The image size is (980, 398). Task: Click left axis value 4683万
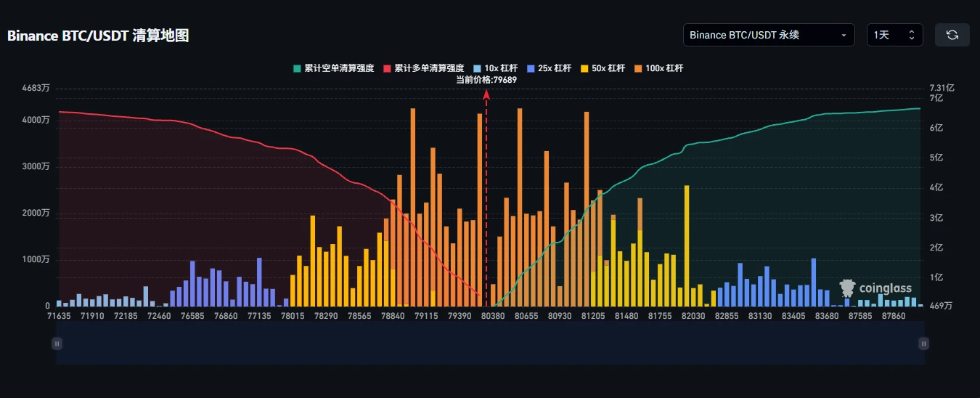point(36,88)
